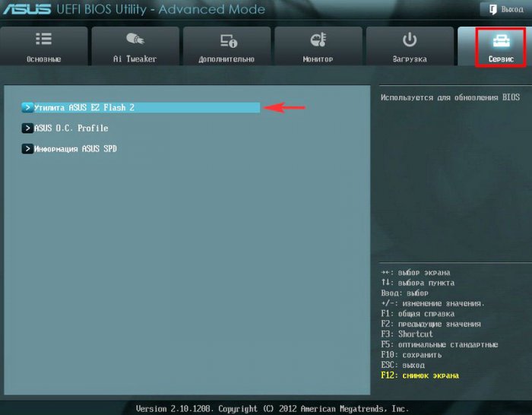532x415 pixels.
Task: Open the Утилита ASUS EZ Flash 2 entry
Action: pyautogui.click(x=84, y=108)
